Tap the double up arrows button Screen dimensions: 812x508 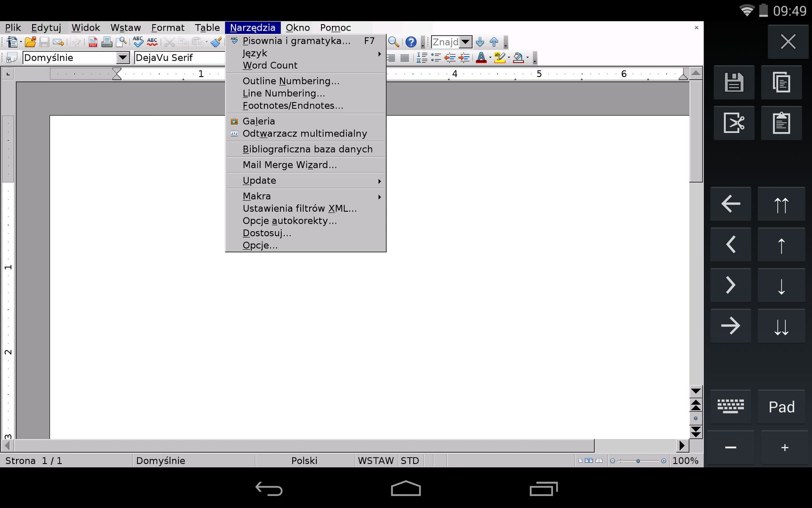[x=781, y=204]
